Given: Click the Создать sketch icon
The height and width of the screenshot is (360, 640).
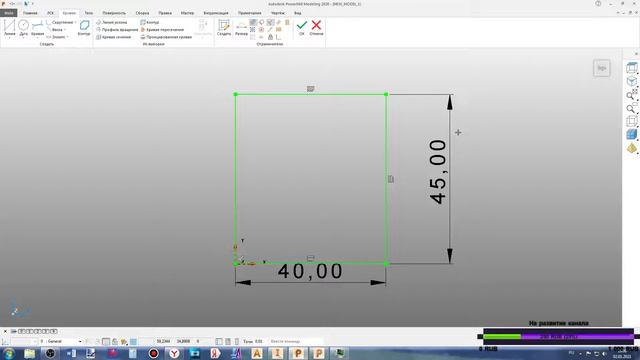Looking at the screenshot, I should (x=224, y=28).
